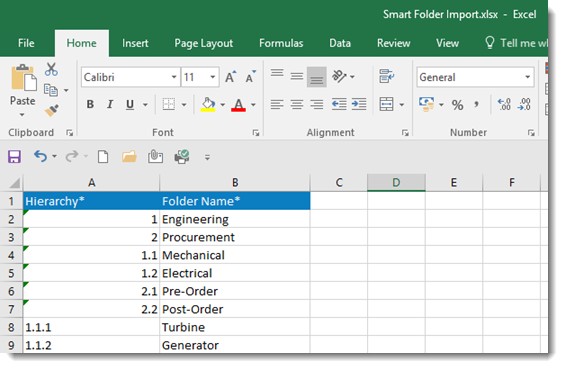Click the Cut scissors icon
This screenshot has width=563, height=368.
tap(51, 69)
